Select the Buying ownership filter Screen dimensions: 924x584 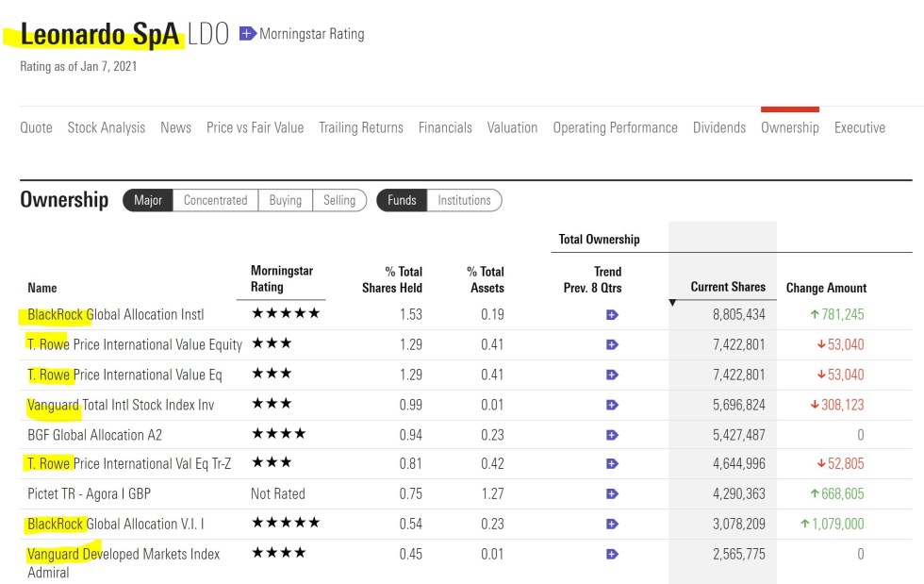285,200
